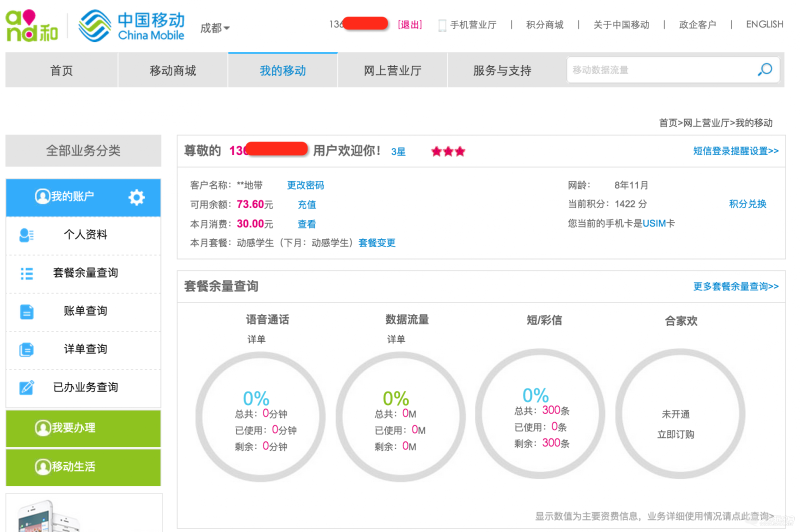Viewport: 800px width, 532px height.
Task: Click the 移动生活 avatar icon
Action: pos(42,467)
